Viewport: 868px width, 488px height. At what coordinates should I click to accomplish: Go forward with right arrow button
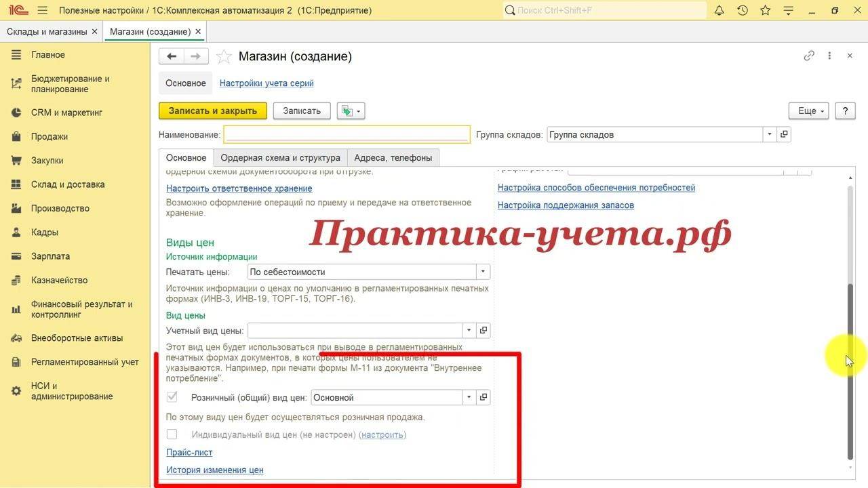[195, 57]
